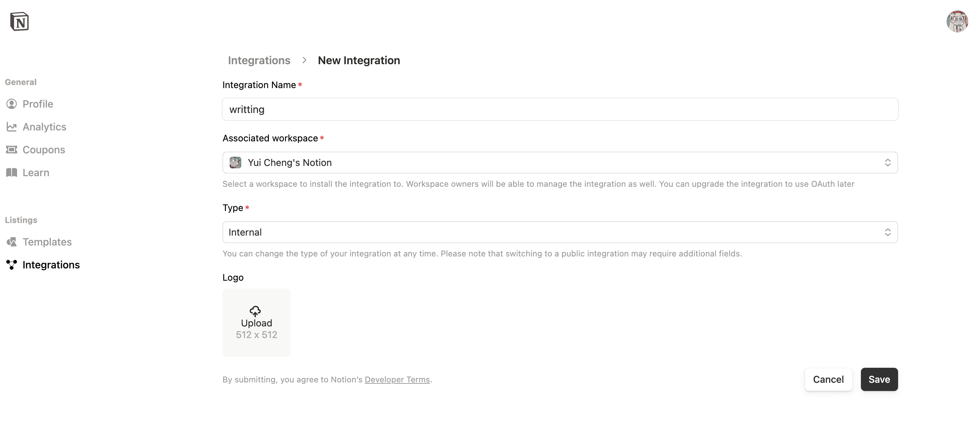
Task: Navigate to Integrations breadcrumb link
Action: [259, 60]
